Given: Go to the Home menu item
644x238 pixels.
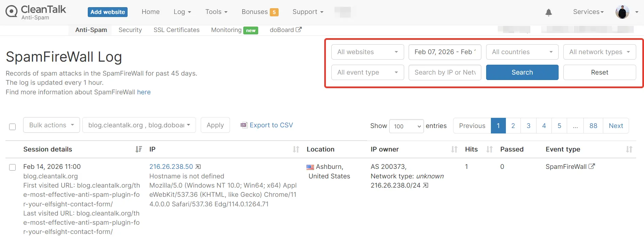Looking at the screenshot, I should pyautogui.click(x=151, y=12).
